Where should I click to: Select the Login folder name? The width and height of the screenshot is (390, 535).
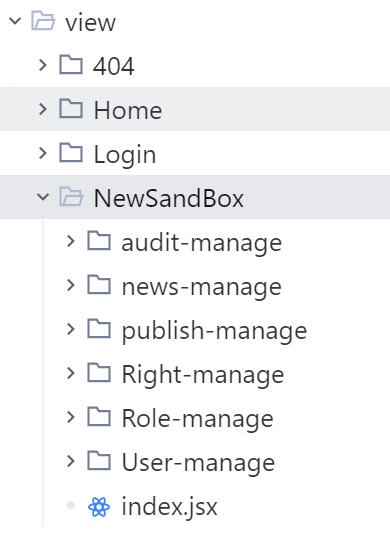click(x=125, y=156)
